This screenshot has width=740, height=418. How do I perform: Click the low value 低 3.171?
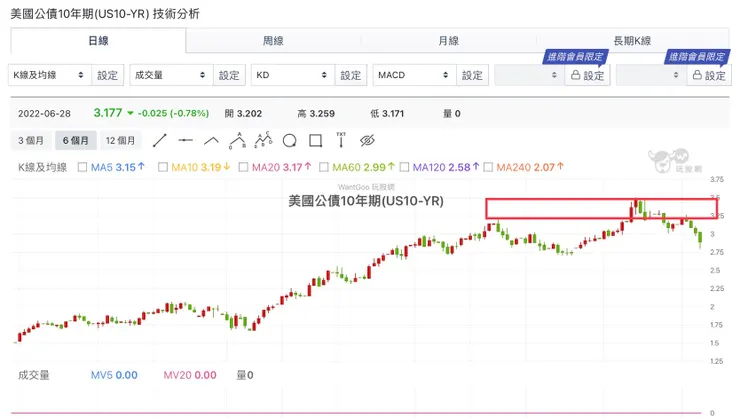tap(387, 114)
